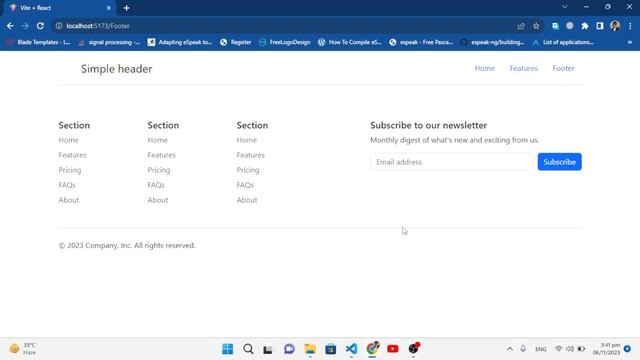This screenshot has height=360, width=640.
Task: Focus the Email address input field
Action: pyautogui.click(x=452, y=162)
